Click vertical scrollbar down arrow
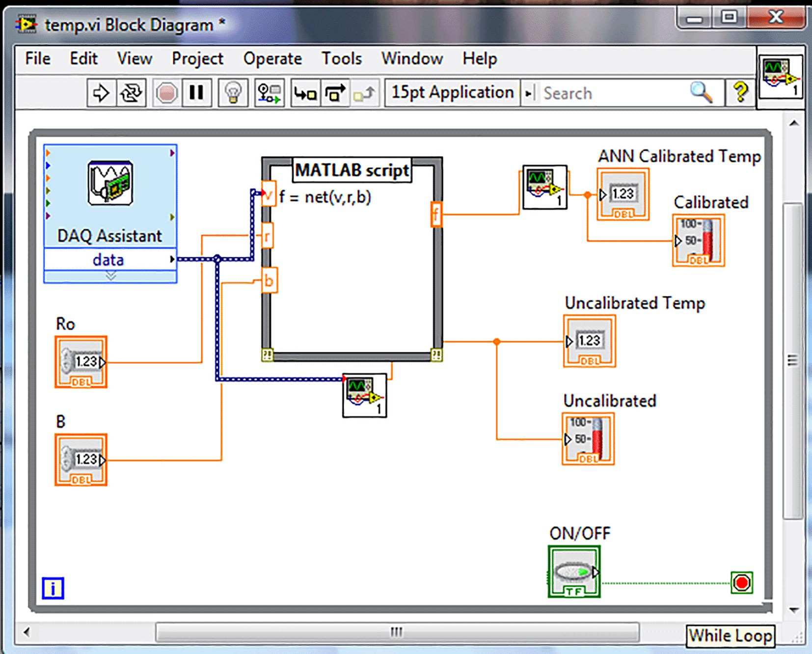 794,610
